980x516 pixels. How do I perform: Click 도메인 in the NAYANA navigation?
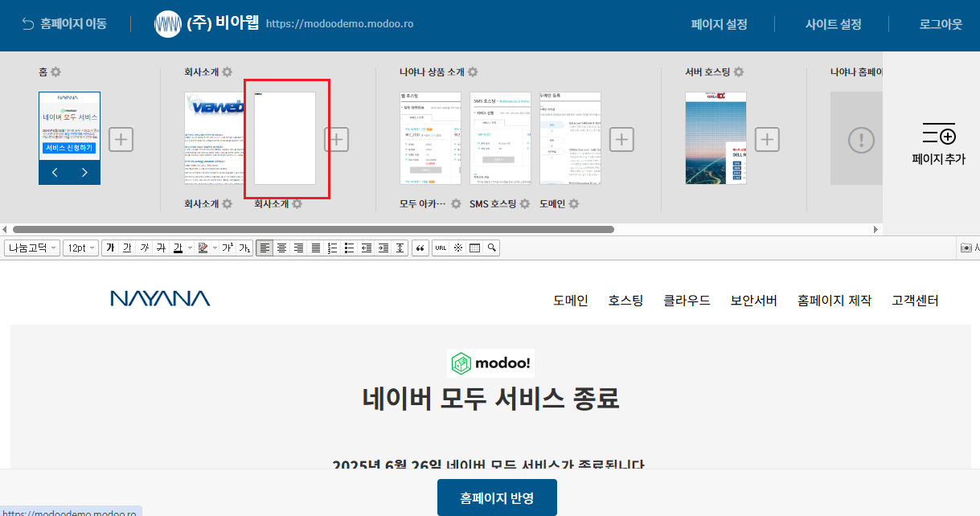[571, 301]
